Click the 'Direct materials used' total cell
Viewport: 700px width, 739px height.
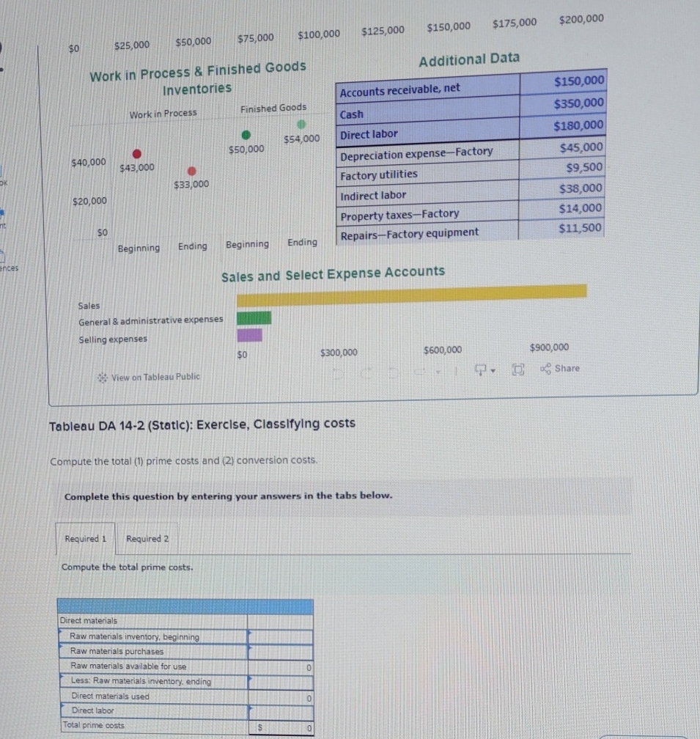(x=281, y=698)
